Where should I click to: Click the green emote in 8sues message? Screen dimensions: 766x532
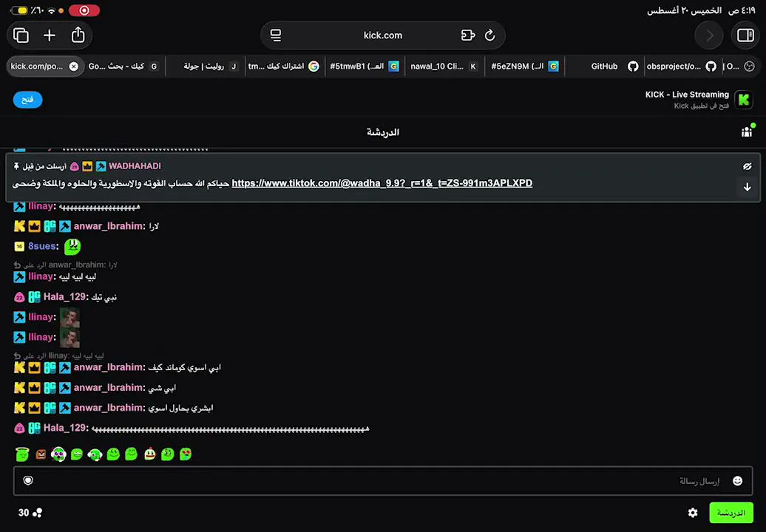[x=72, y=247]
